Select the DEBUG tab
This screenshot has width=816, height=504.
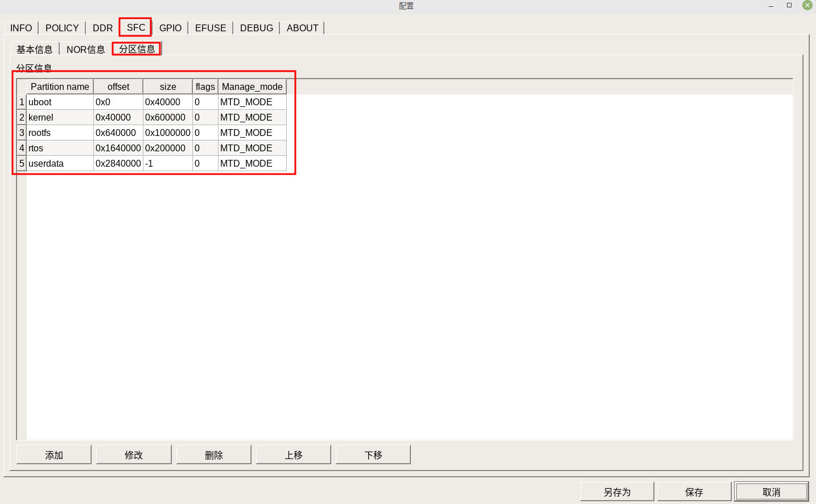click(x=257, y=28)
